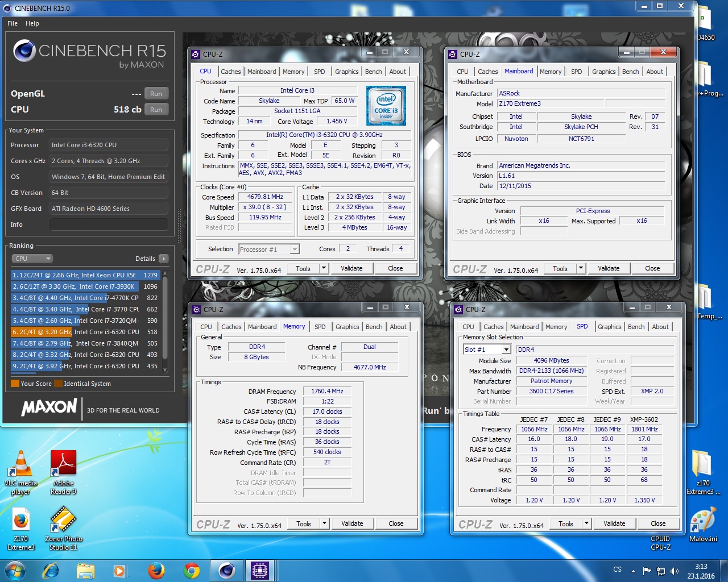Select highlighted ranking row scoring 518
The width and height of the screenshot is (728, 582).
tap(85, 332)
